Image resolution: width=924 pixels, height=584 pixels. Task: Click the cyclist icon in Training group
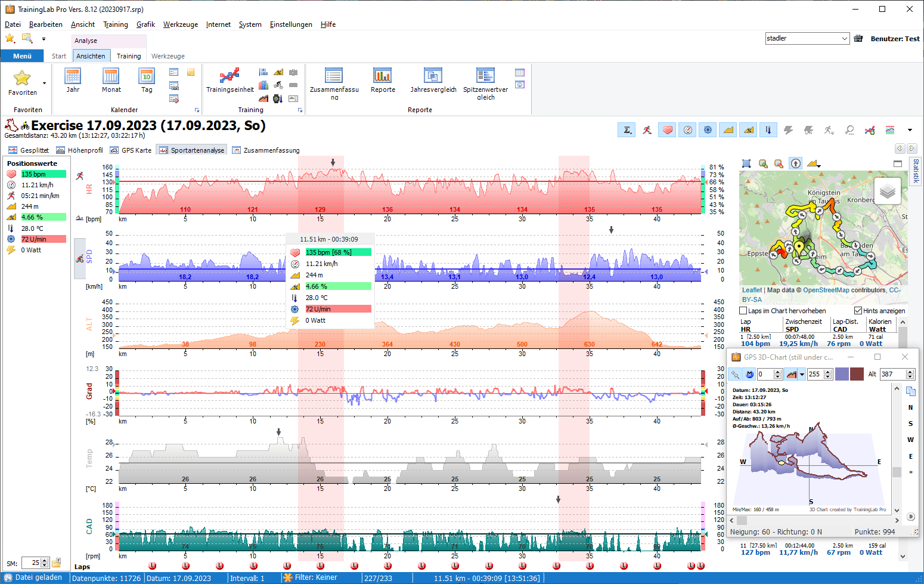click(278, 85)
